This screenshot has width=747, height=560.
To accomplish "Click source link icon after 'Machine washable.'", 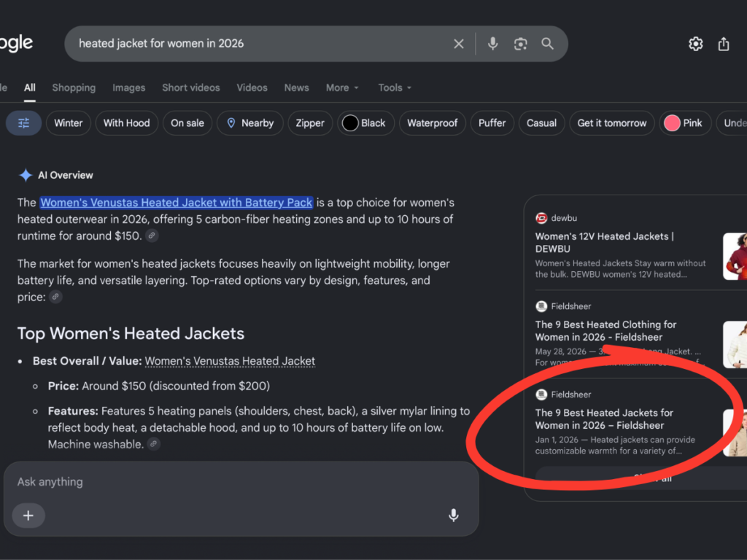I will (153, 444).
